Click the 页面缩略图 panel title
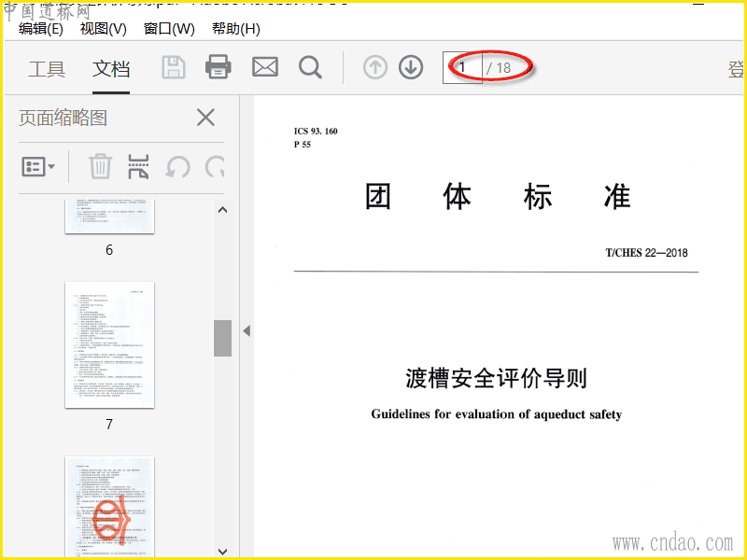Image resolution: width=747 pixels, height=560 pixels. point(63,118)
